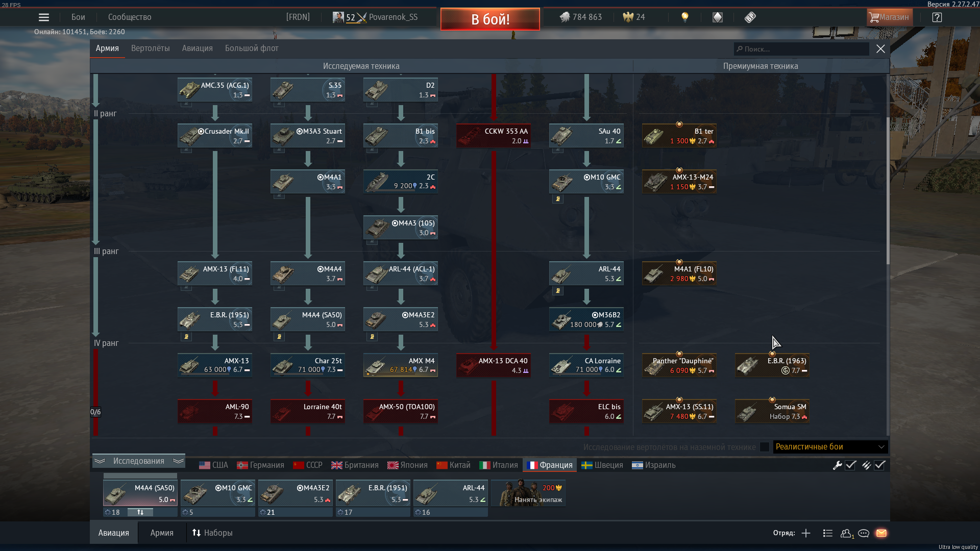This screenshot has height=551, width=980.
Task: Select the ARL-44 crew slot
Action: 450,493
